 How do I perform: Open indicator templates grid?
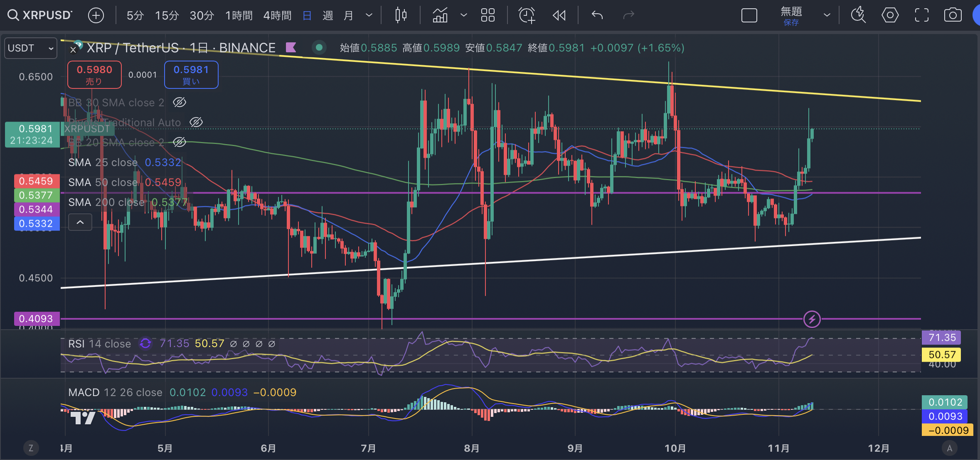tap(488, 15)
